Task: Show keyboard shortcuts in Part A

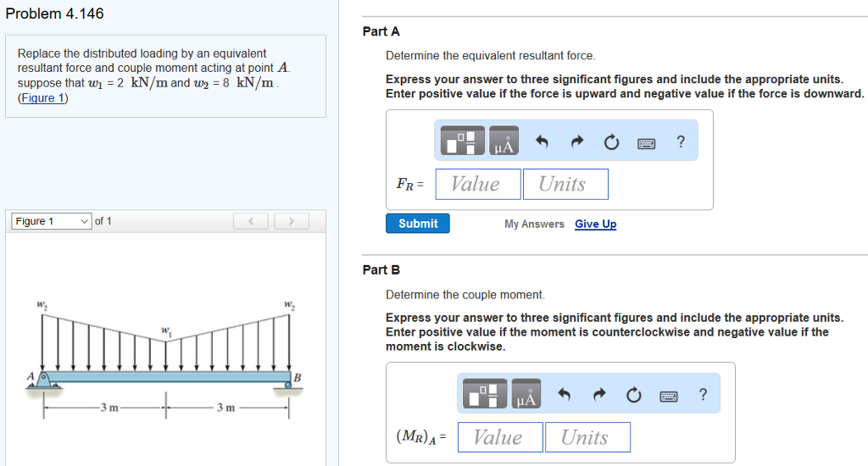Action: click(x=646, y=143)
